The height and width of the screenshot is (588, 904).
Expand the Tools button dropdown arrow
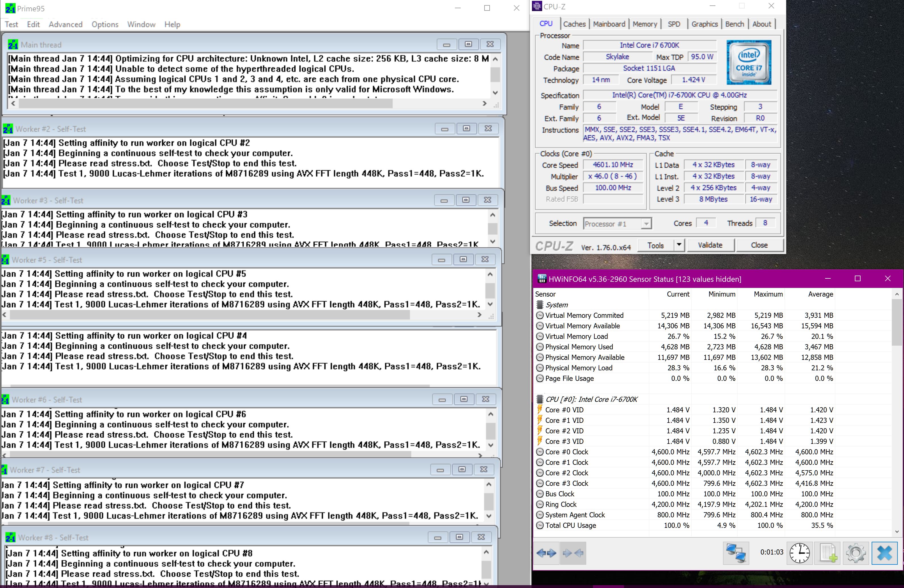point(679,245)
